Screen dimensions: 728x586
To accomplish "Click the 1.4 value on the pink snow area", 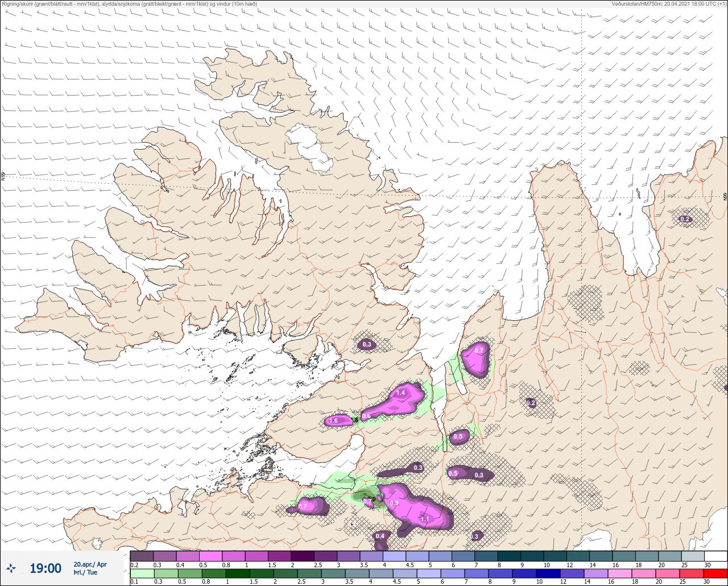I will click(400, 393).
